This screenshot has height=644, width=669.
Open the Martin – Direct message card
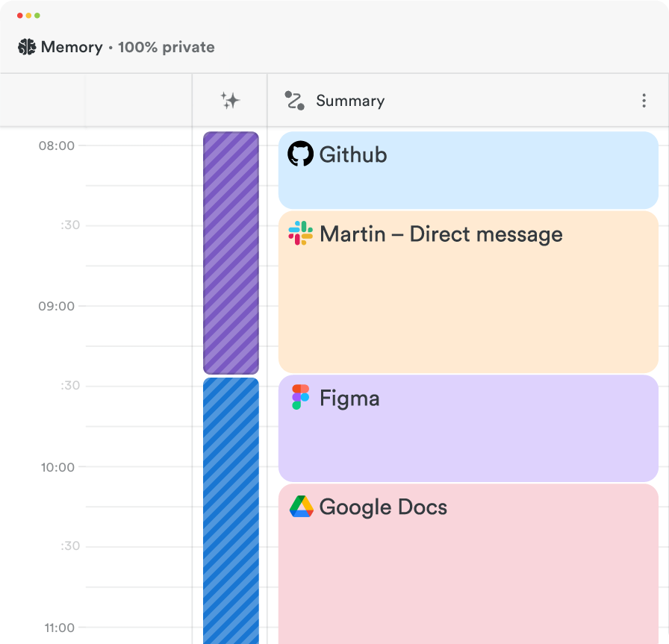[x=468, y=292]
